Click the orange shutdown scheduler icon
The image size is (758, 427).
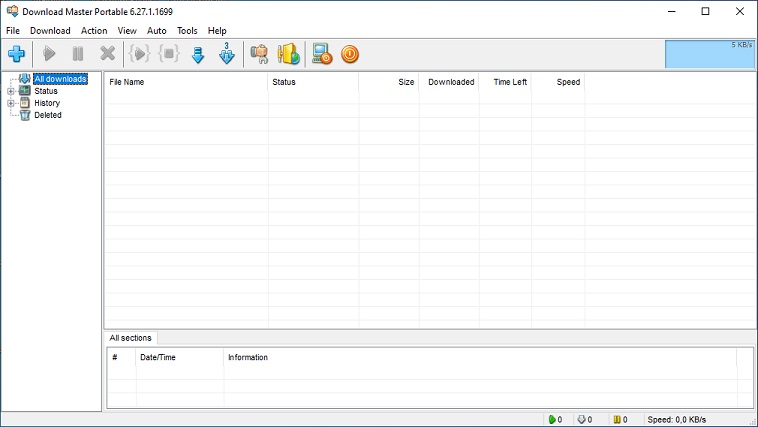[350, 54]
